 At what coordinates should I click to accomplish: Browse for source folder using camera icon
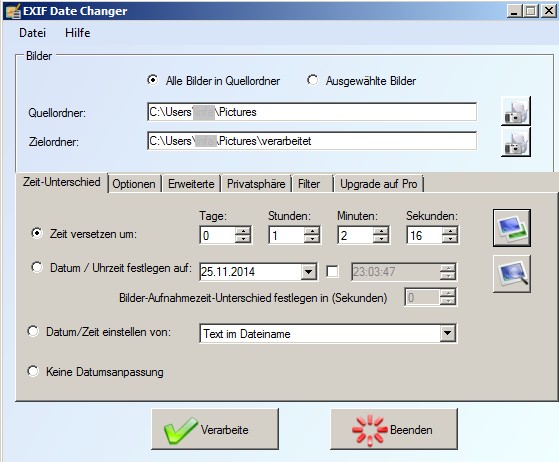click(x=516, y=111)
